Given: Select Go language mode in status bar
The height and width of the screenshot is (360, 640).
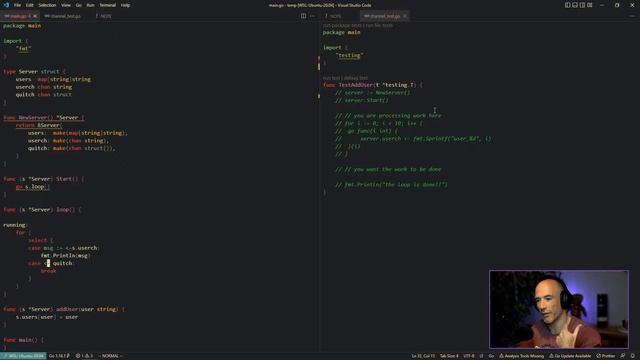Looking at the screenshot, I should pos(491,356).
